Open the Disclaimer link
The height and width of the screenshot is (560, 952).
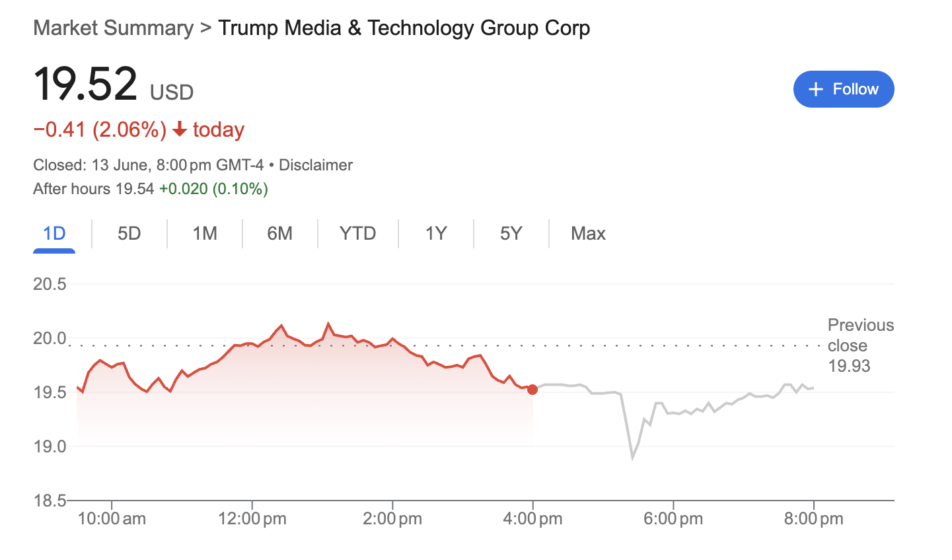click(315, 164)
